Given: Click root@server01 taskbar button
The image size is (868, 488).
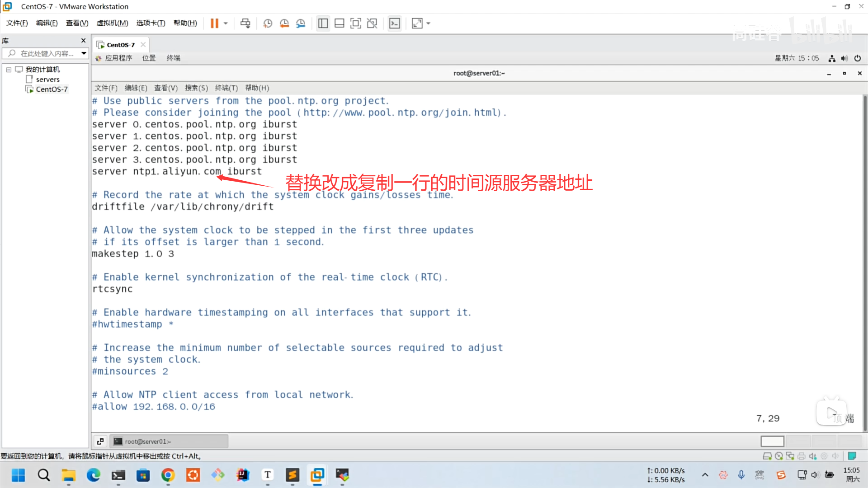Looking at the screenshot, I should click(169, 441).
